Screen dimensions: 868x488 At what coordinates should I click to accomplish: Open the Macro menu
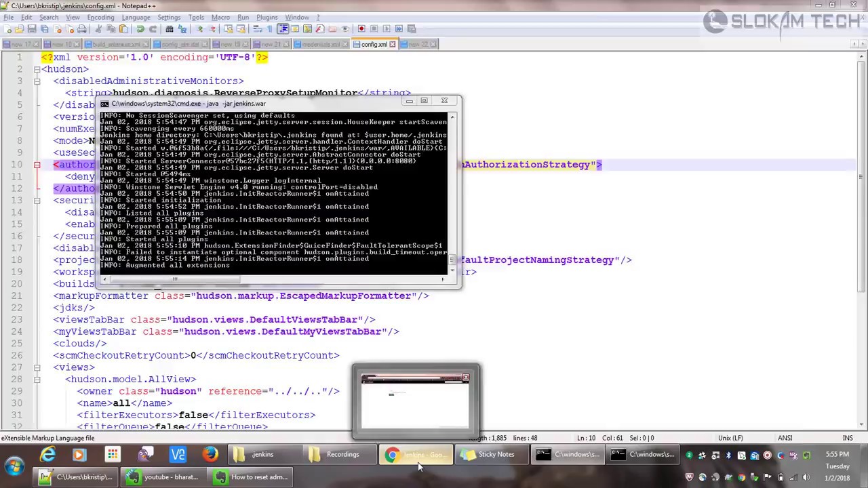tap(220, 17)
